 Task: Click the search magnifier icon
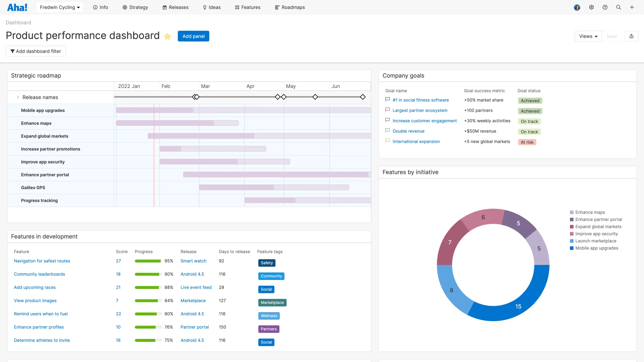[x=619, y=7]
